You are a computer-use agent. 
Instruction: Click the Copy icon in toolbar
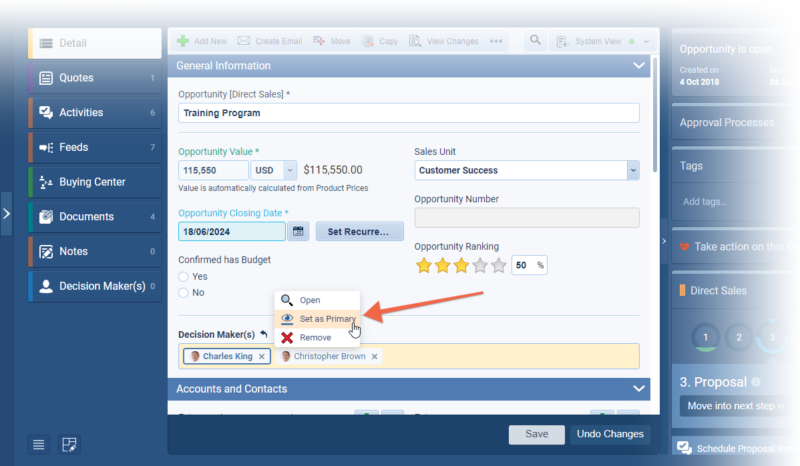pos(368,41)
